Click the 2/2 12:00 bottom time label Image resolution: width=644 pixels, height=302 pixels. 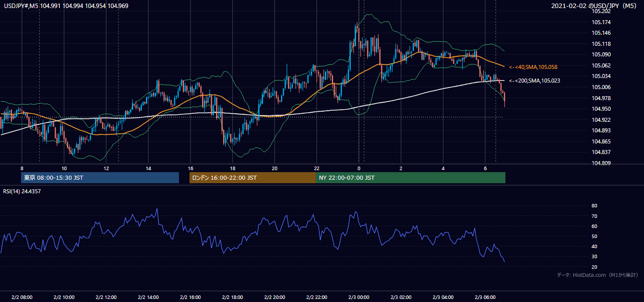tap(106, 297)
